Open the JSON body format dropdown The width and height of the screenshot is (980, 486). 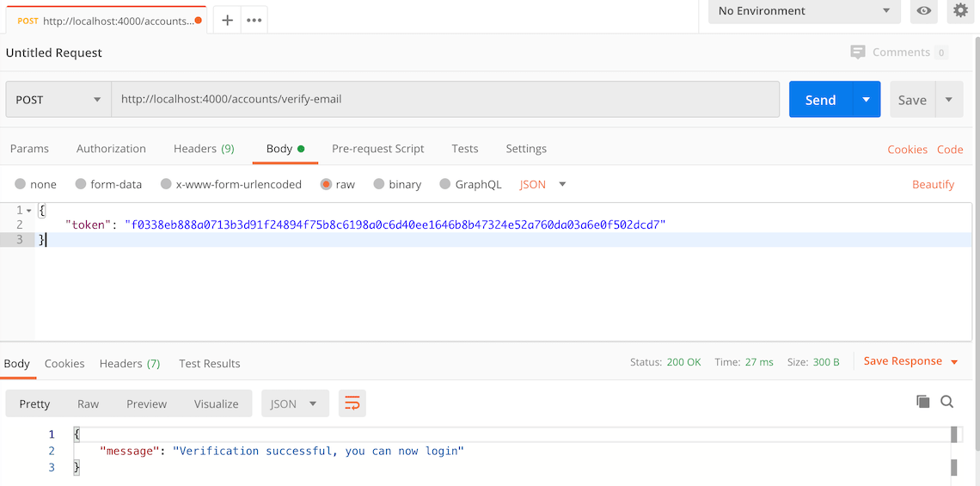tap(542, 184)
